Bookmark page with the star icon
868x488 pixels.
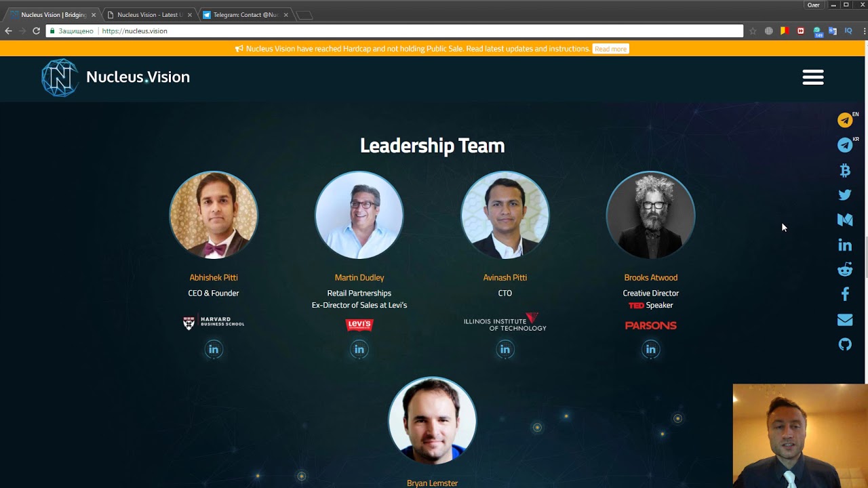click(x=753, y=31)
